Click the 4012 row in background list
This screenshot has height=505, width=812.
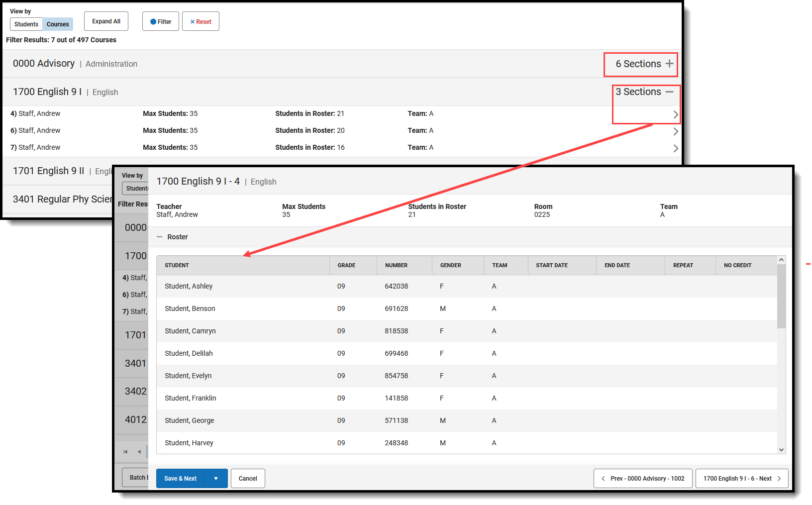[x=131, y=420]
